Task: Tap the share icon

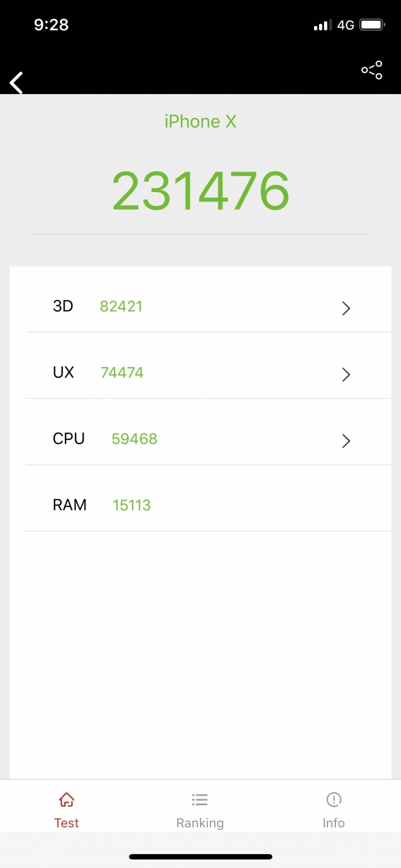Action: [x=371, y=70]
